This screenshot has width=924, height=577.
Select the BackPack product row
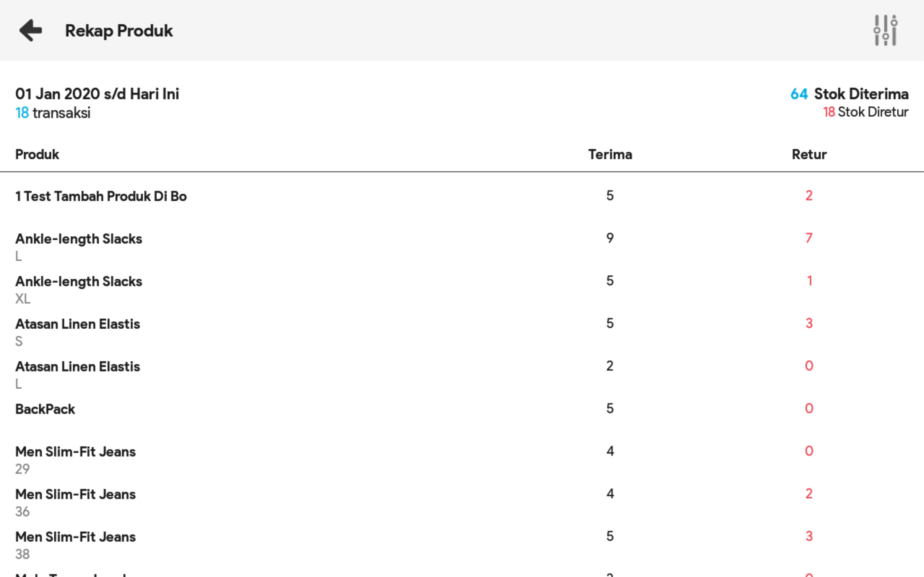tap(45, 409)
